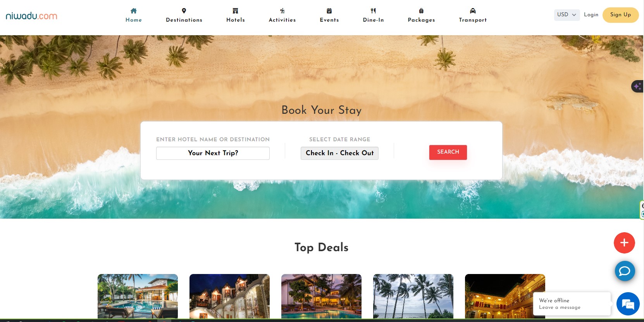Click the niwadu.com logo

[31, 16]
